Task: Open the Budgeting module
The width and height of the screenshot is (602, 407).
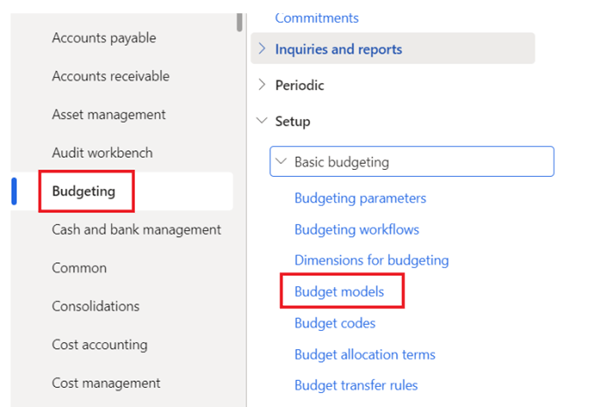Action: coord(83,191)
